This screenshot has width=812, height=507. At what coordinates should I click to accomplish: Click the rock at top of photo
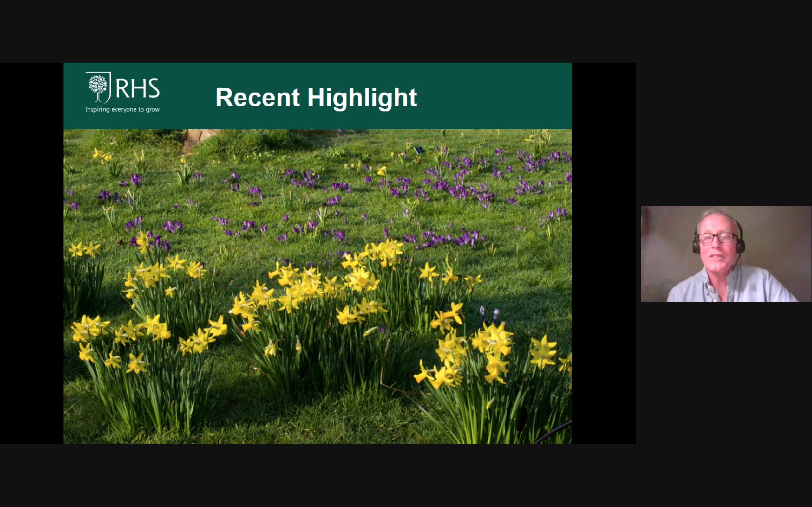[197, 138]
